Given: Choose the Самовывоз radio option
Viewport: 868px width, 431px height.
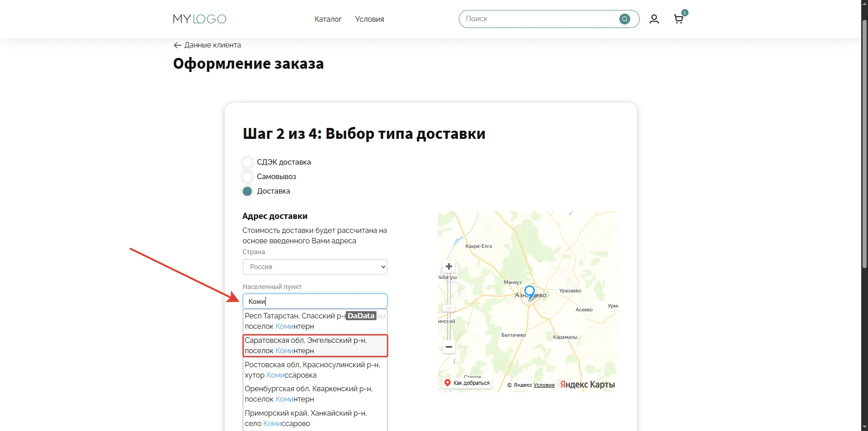Looking at the screenshot, I should pos(247,177).
